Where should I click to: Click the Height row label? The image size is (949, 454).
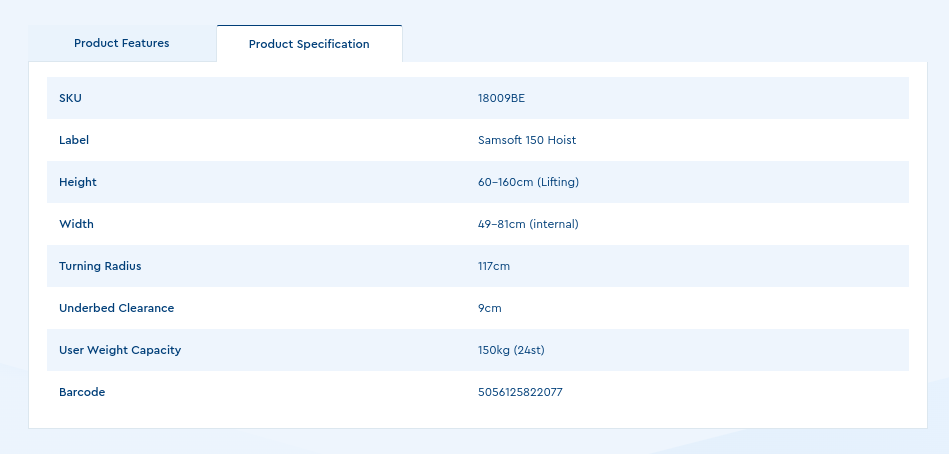click(x=78, y=182)
